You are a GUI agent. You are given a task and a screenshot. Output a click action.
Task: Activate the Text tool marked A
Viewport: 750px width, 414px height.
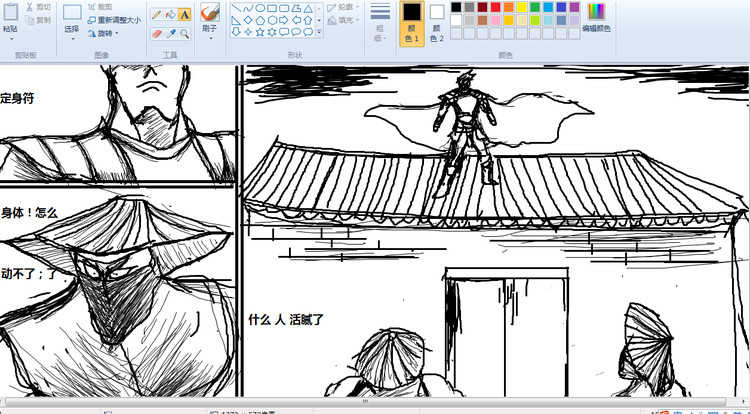point(185,14)
